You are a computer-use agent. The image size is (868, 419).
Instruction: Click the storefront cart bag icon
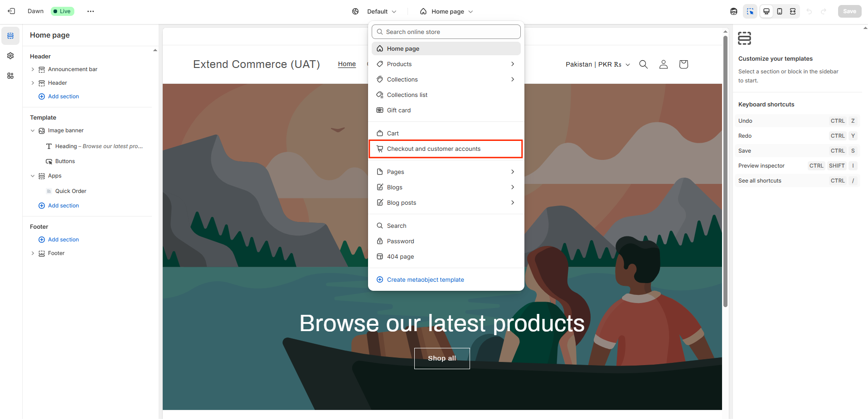[684, 64]
